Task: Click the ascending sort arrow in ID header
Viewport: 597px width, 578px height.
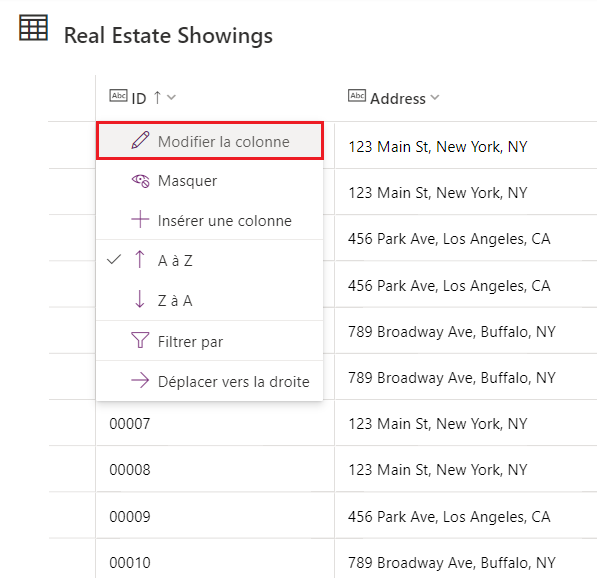Action: coord(157,97)
